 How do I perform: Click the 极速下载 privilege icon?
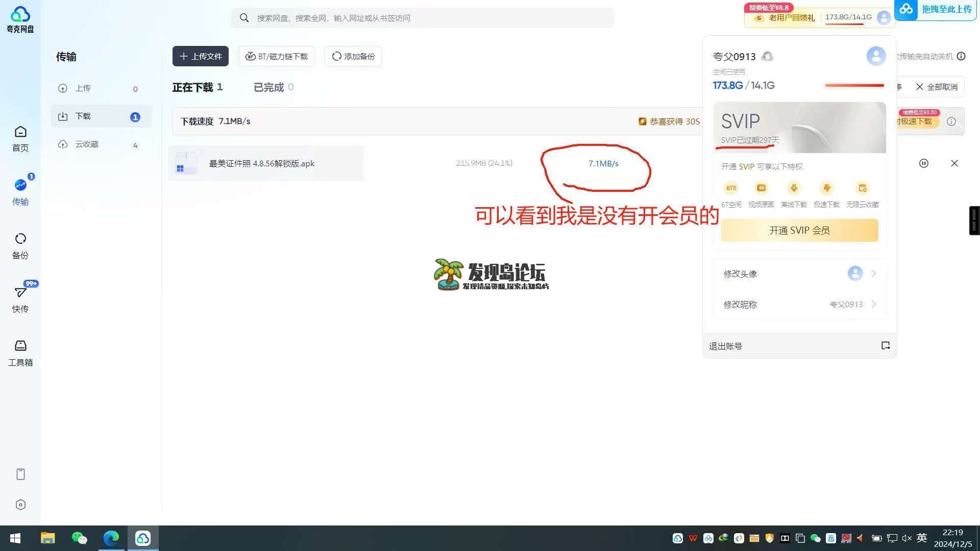tap(826, 188)
